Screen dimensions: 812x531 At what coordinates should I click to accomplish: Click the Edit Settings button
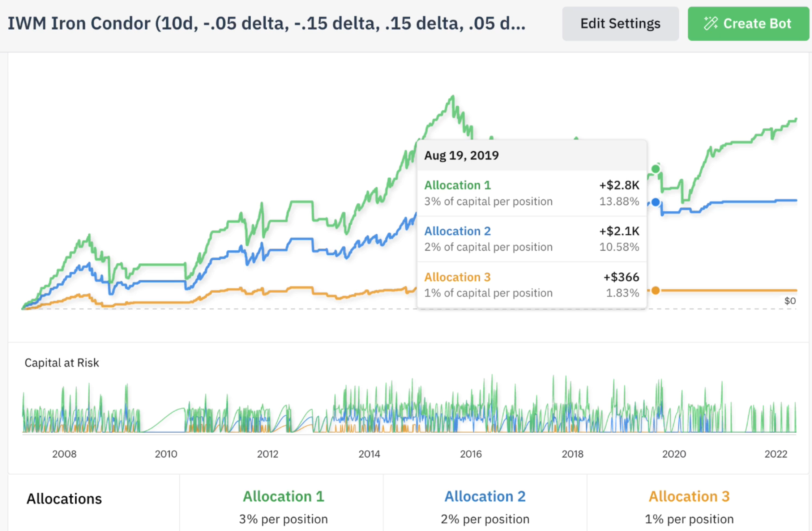[620, 24]
